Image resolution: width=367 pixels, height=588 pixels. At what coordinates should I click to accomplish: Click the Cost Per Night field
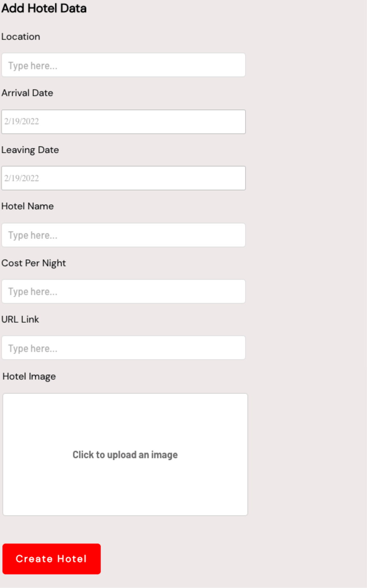point(124,291)
